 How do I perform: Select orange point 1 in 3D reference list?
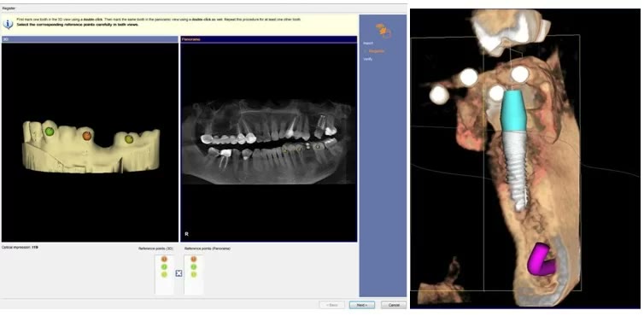click(164, 259)
